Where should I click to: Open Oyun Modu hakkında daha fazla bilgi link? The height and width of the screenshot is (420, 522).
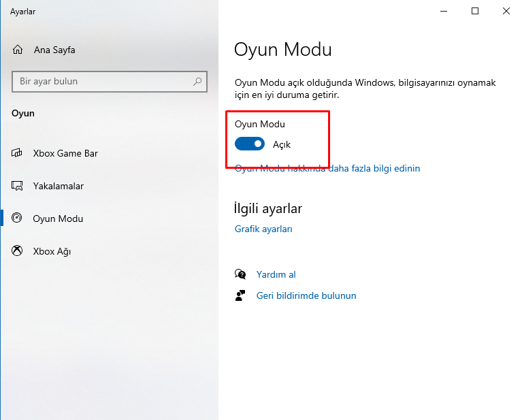pyautogui.click(x=327, y=168)
